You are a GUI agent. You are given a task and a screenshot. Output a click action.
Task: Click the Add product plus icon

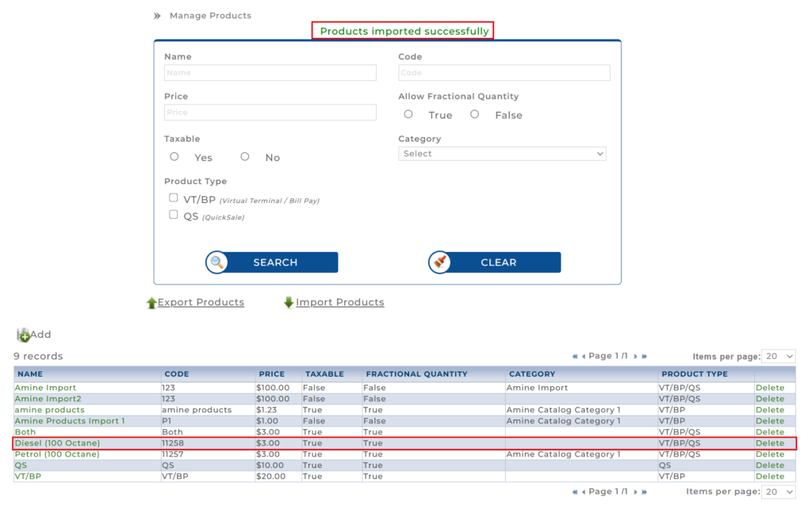coord(23,335)
